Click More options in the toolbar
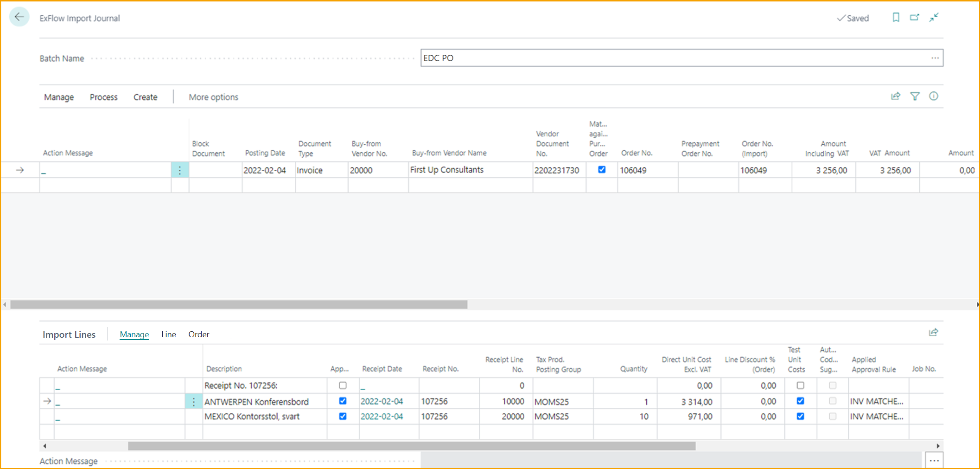 [213, 97]
